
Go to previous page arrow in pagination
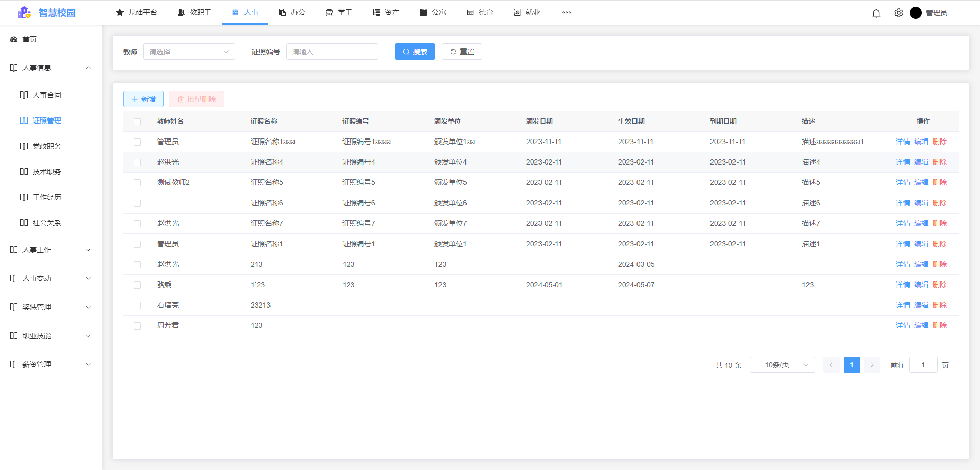pos(831,365)
